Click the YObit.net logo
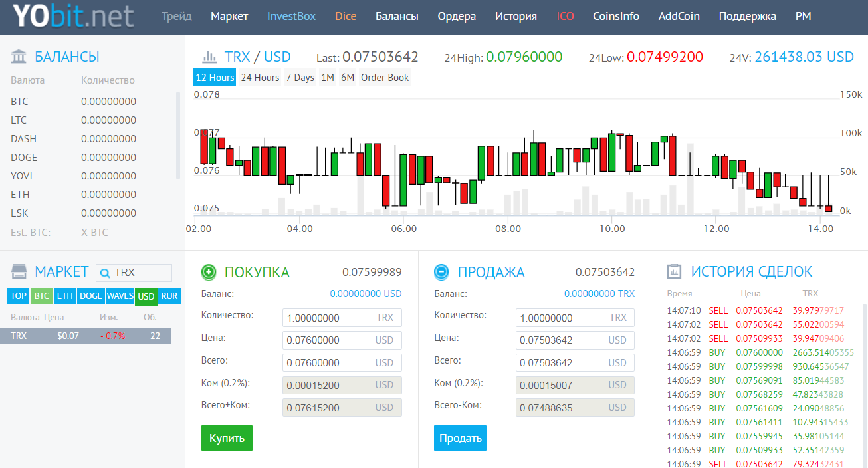 pos(72,17)
